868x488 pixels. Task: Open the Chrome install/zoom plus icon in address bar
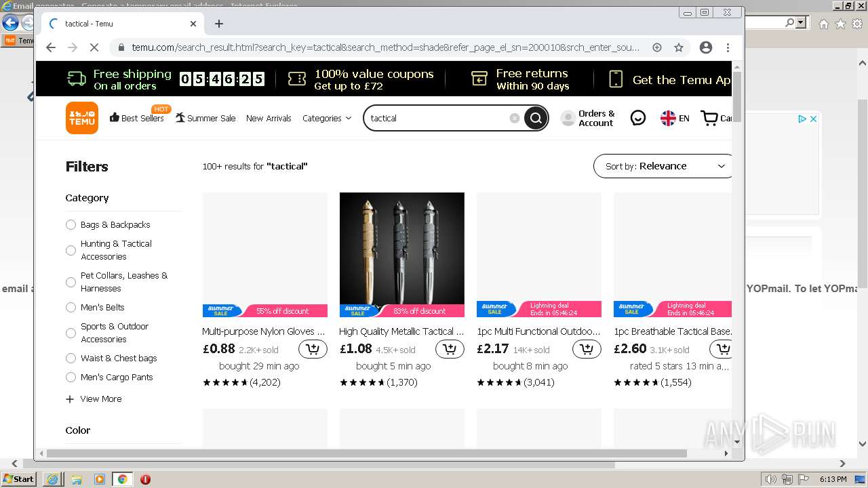[x=657, y=47]
